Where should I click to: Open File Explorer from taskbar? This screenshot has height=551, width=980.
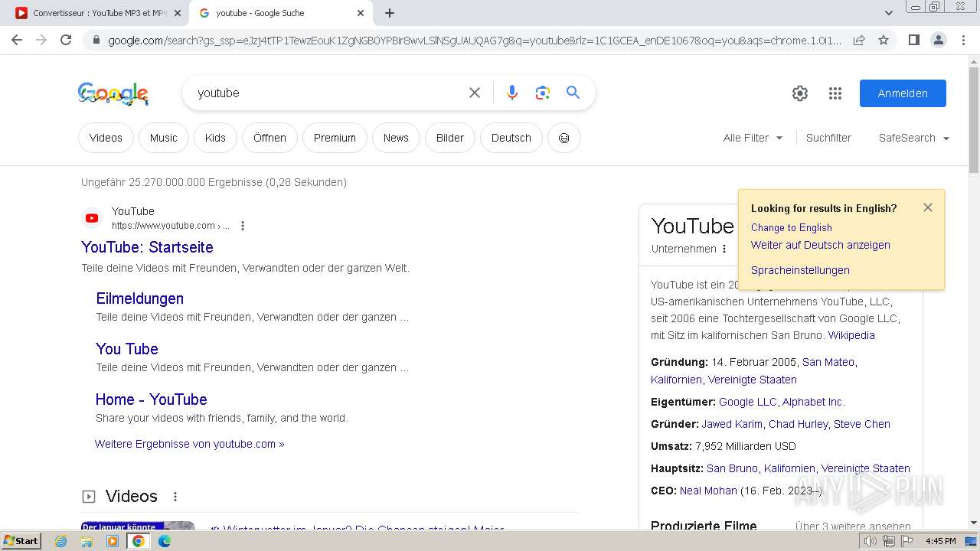click(x=87, y=541)
